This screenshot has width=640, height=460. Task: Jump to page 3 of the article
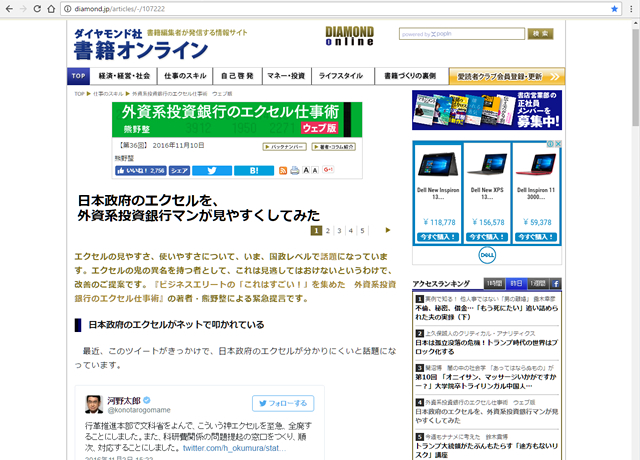(338, 231)
